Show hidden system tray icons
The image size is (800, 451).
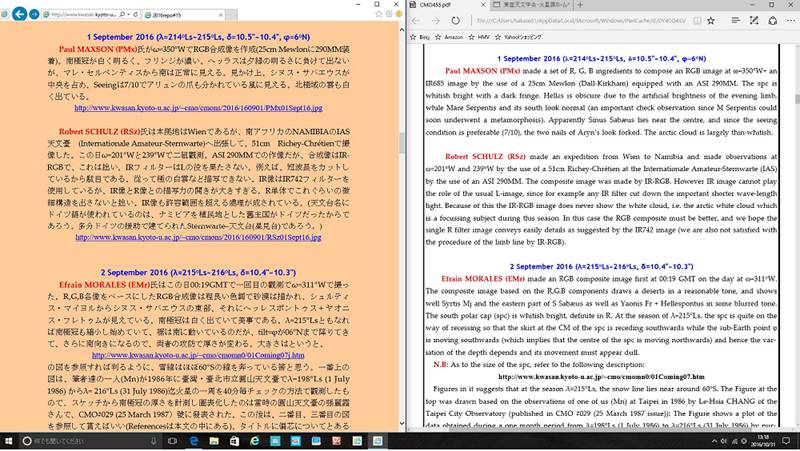[x=714, y=441]
